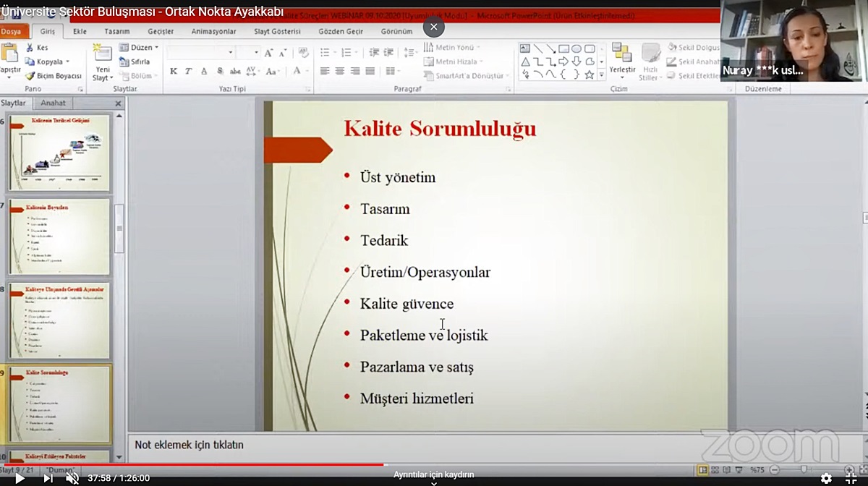Select the star shape in shapes gallery
Viewport: 868px width, 486px height.
(x=590, y=74)
